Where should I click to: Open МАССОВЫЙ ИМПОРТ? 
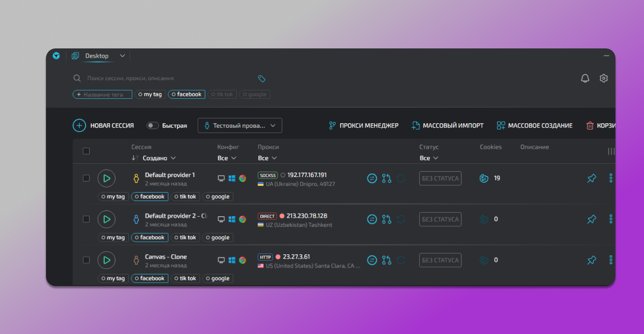click(447, 126)
